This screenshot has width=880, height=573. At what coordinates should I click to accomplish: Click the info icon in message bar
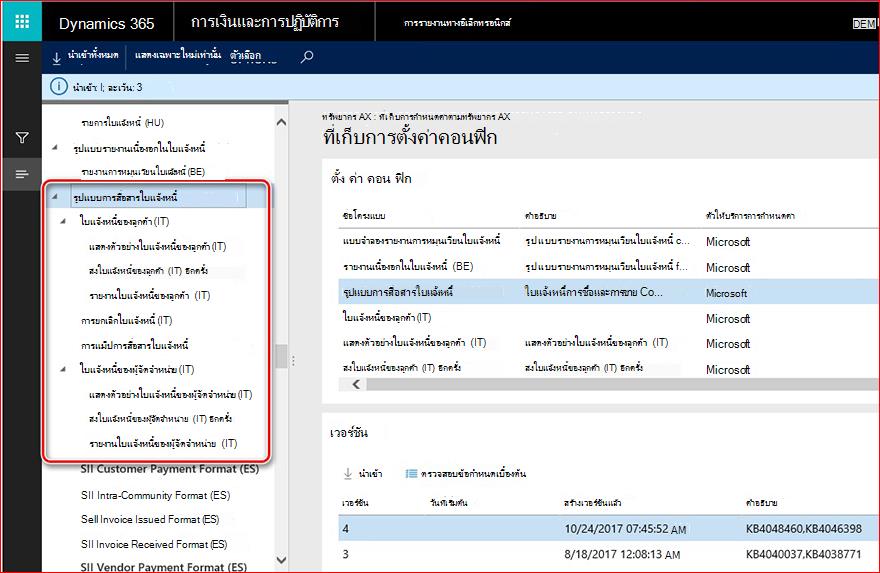click(58, 87)
